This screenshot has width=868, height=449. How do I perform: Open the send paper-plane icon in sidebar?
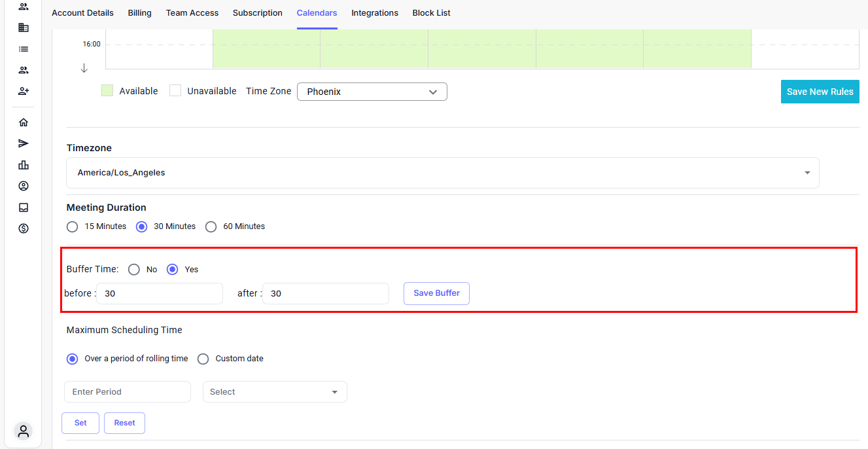pos(24,143)
